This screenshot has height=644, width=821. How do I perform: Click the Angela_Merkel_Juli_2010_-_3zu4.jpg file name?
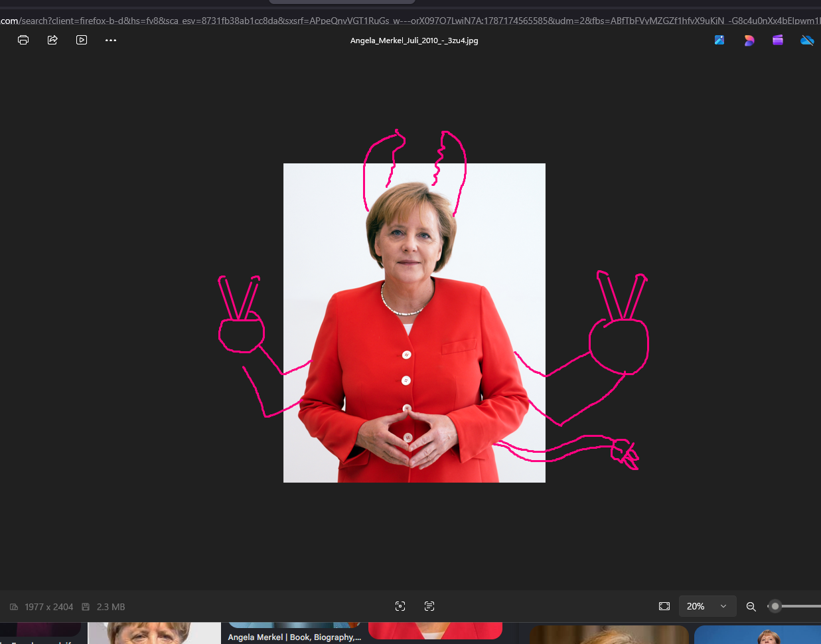tap(414, 40)
